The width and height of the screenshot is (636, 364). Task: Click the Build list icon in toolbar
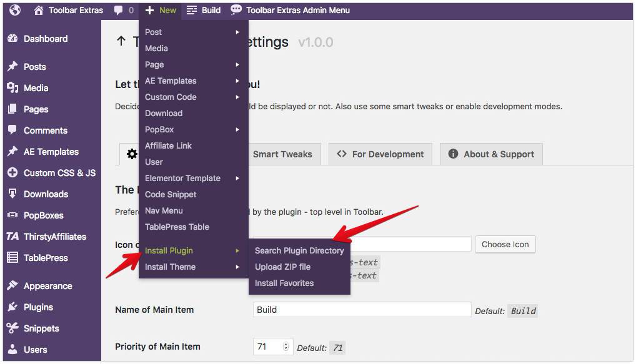(191, 10)
